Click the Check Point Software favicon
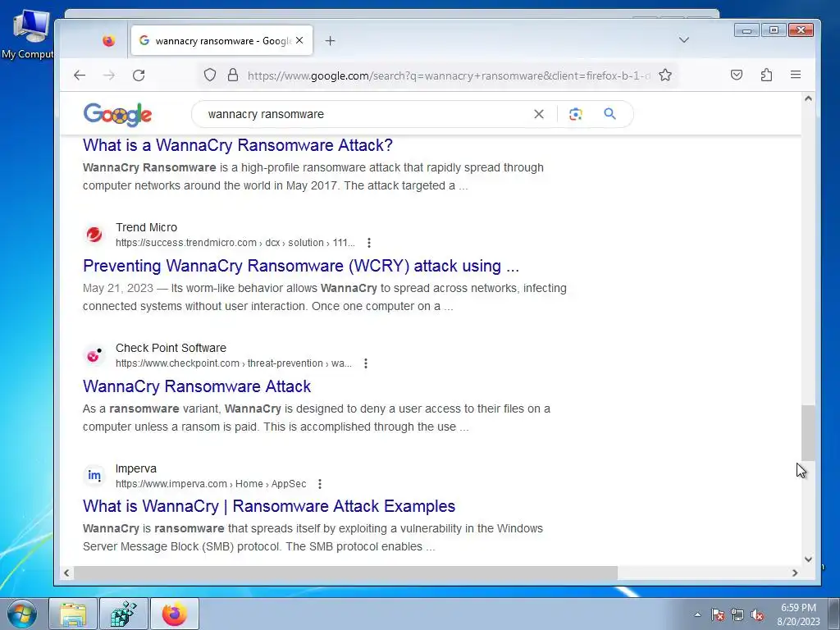This screenshot has height=630, width=840. click(x=94, y=355)
